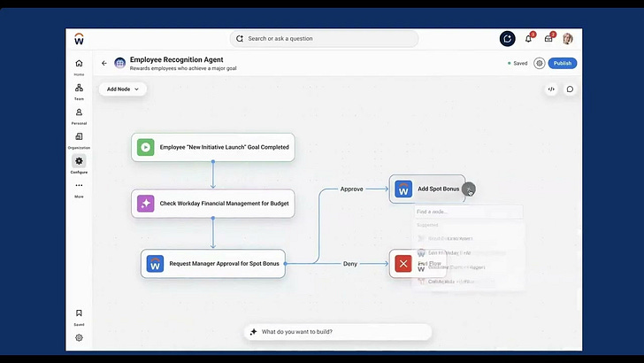Image resolution: width=644 pixels, height=363 pixels.
Task: Click the Employee Recognition Agent avatar icon
Action: click(120, 63)
